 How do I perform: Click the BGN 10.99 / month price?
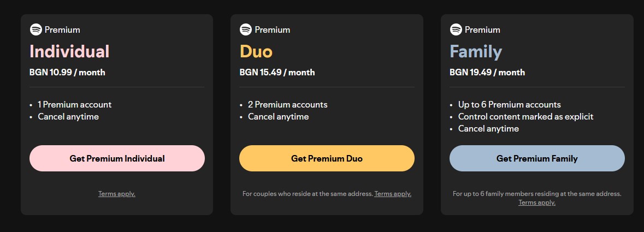pos(67,72)
